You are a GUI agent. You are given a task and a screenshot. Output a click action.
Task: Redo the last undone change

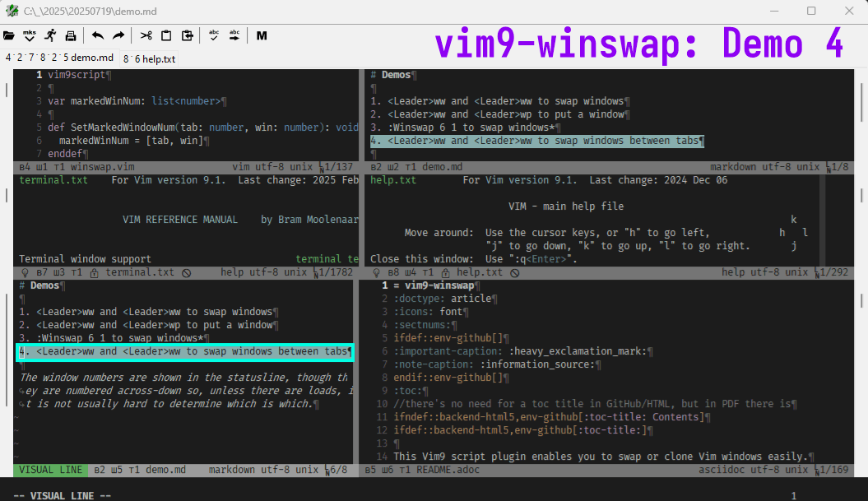click(x=118, y=36)
